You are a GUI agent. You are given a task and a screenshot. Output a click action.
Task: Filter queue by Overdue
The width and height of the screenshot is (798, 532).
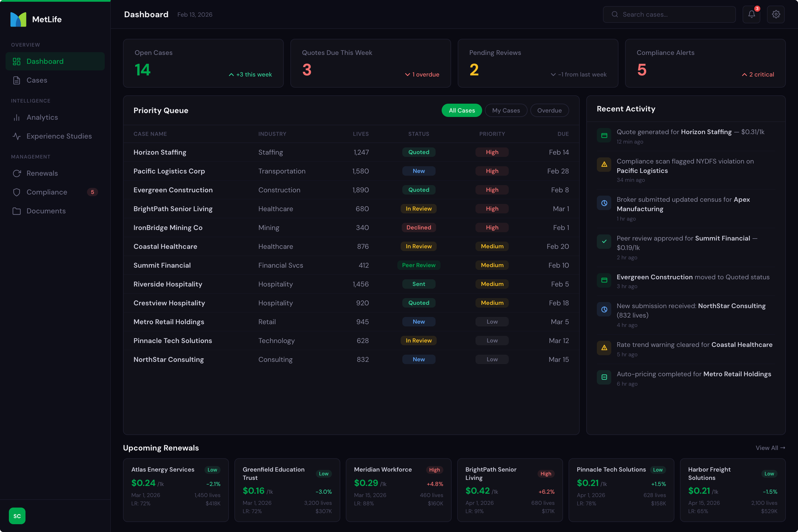pos(549,110)
